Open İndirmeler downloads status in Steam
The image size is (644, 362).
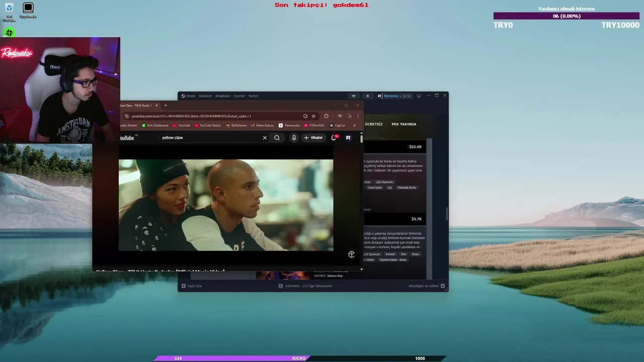pyautogui.click(x=305, y=286)
